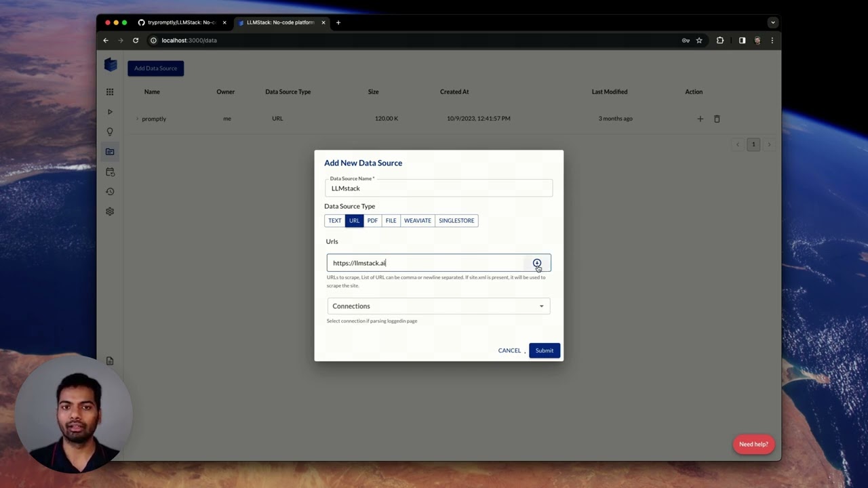Click the 10/9/2023, 12:41:57 PM cell
868x488 pixels.
coord(479,119)
